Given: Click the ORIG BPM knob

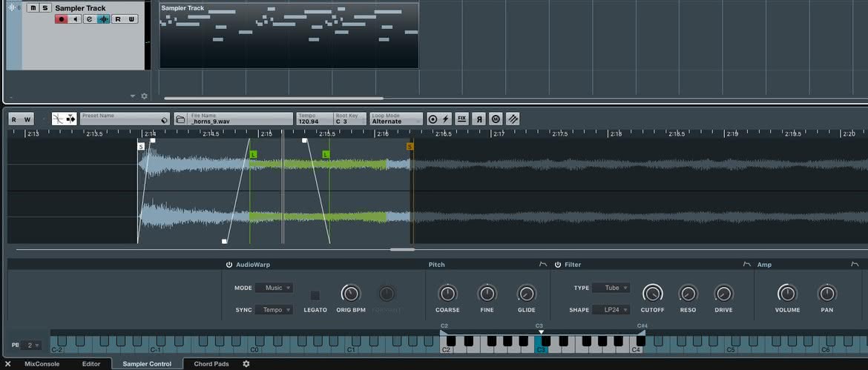Looking at the screenshot, I should click(x=350, y=293).
